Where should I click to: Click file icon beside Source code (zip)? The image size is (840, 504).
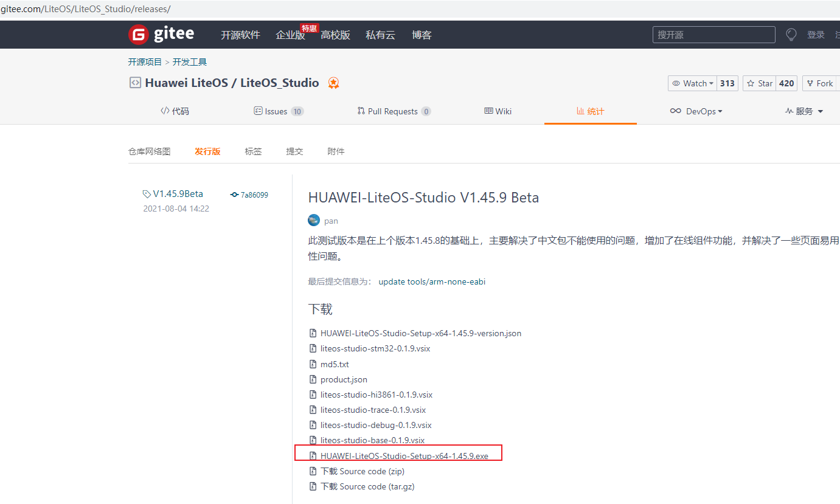313,471
